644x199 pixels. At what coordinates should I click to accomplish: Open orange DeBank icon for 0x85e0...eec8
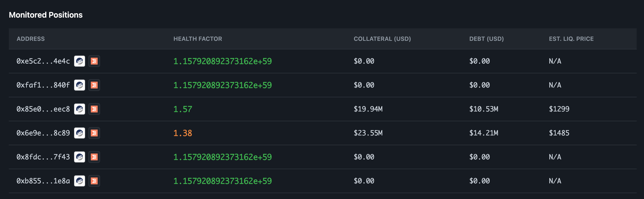point(94,109)
